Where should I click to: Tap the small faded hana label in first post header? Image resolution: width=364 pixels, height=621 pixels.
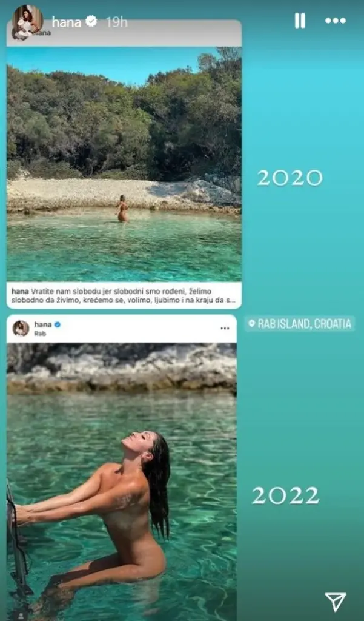43,33
